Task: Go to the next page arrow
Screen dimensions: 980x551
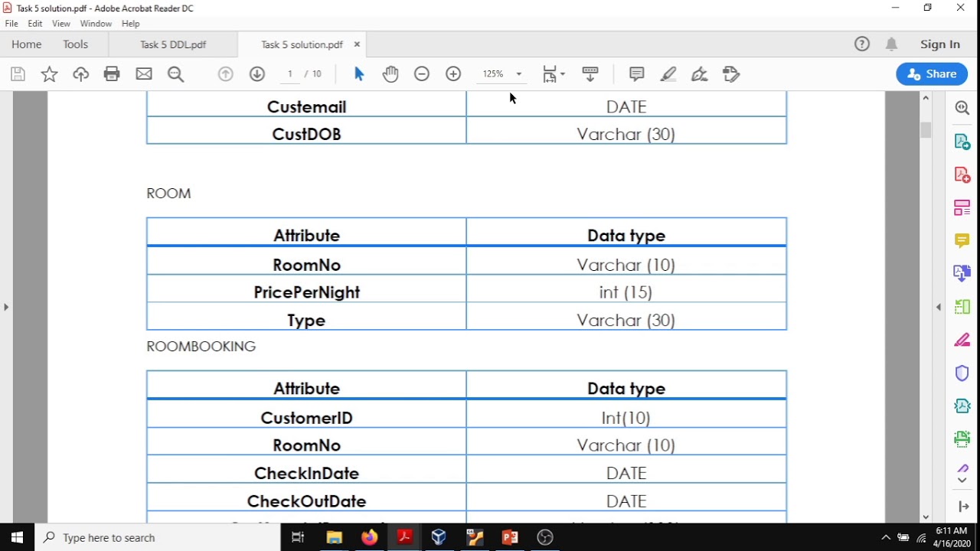Action: click(x=257, y=74)
